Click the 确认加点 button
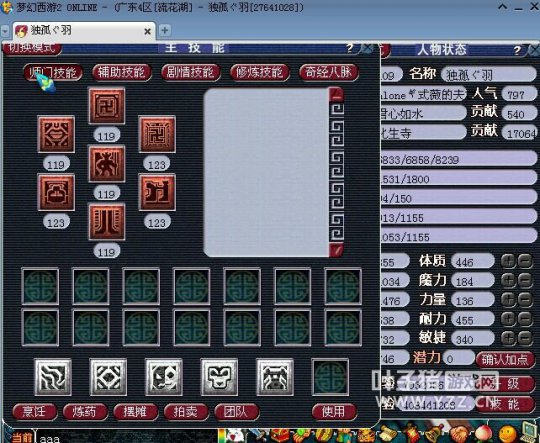The height and width of the screenshot is (443, 540). pyautogui.click(x=505, y=360)
